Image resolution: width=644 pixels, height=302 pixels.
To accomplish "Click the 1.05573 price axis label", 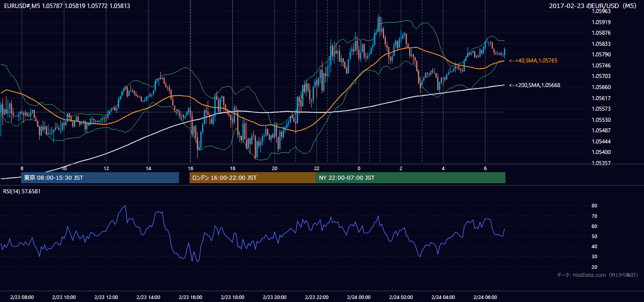I will [602, 109].
